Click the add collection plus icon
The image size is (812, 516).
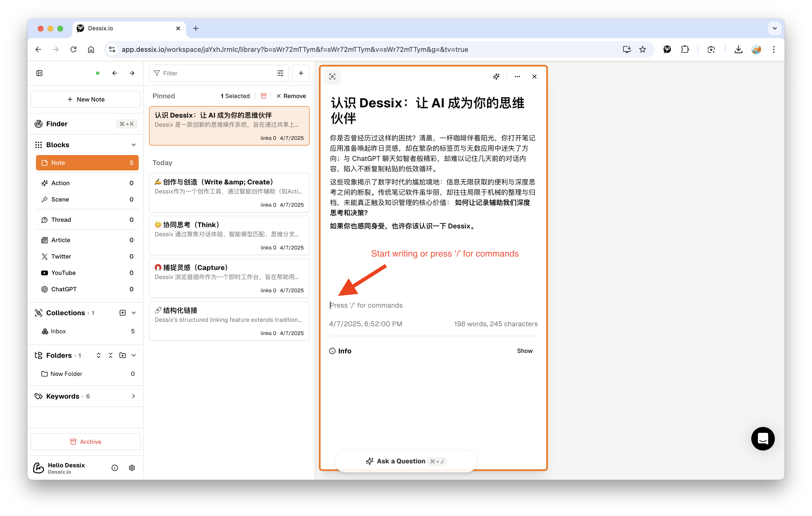tap(122, 313)
